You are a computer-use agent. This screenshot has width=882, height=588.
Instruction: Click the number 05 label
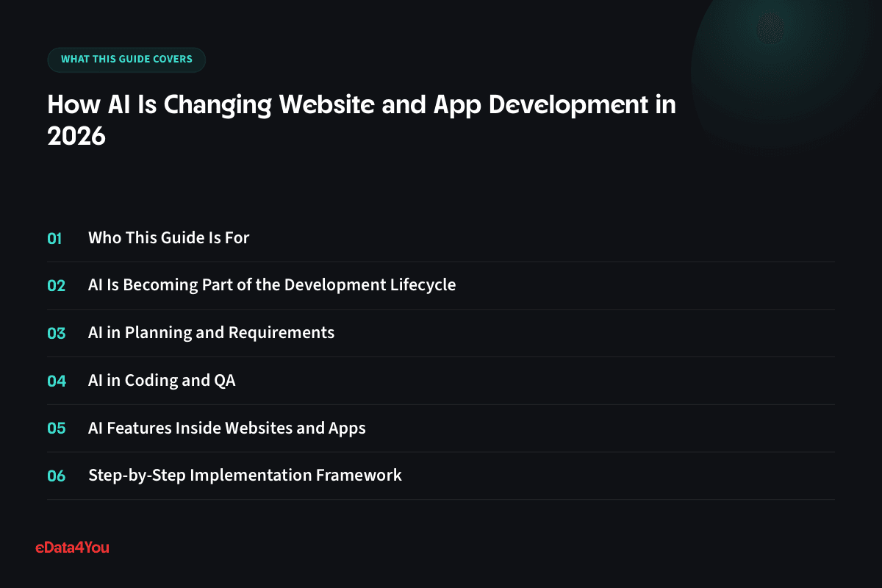coord(57,428)
